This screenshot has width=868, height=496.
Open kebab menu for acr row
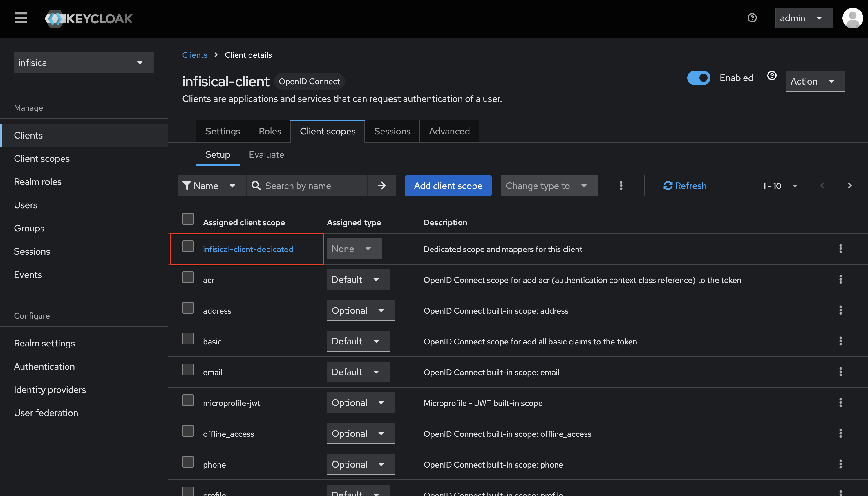[840, 279]
